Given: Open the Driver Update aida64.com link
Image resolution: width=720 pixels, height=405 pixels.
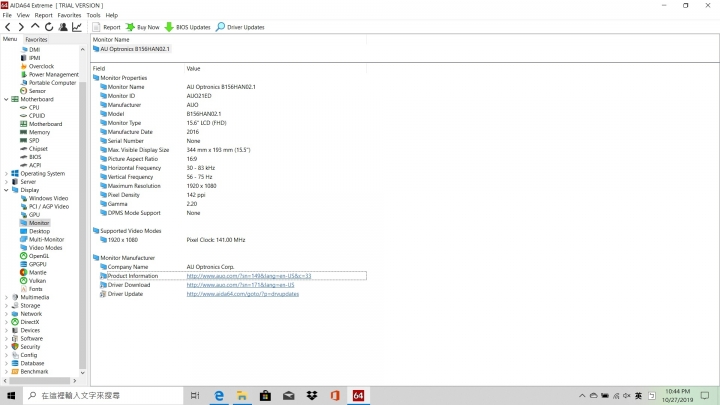Looking at the screenshot, I should tap(242, 294).
